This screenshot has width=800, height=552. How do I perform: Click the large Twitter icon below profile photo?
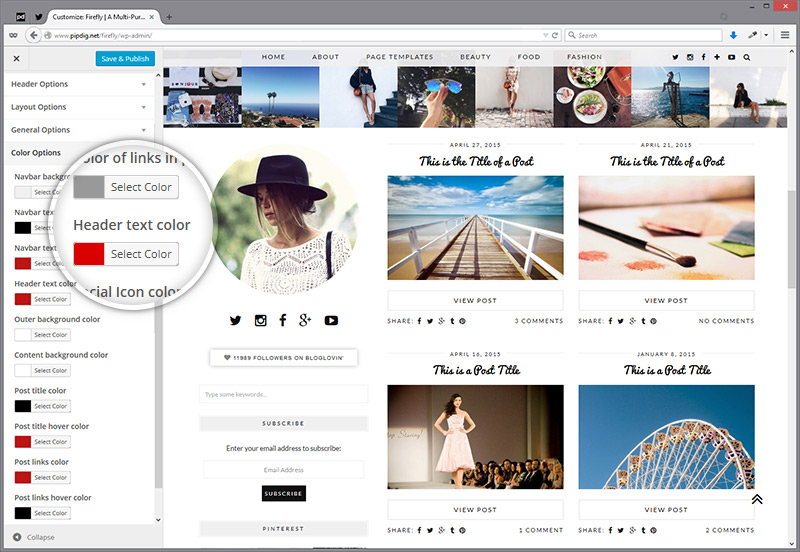click(x=235, y=321)
